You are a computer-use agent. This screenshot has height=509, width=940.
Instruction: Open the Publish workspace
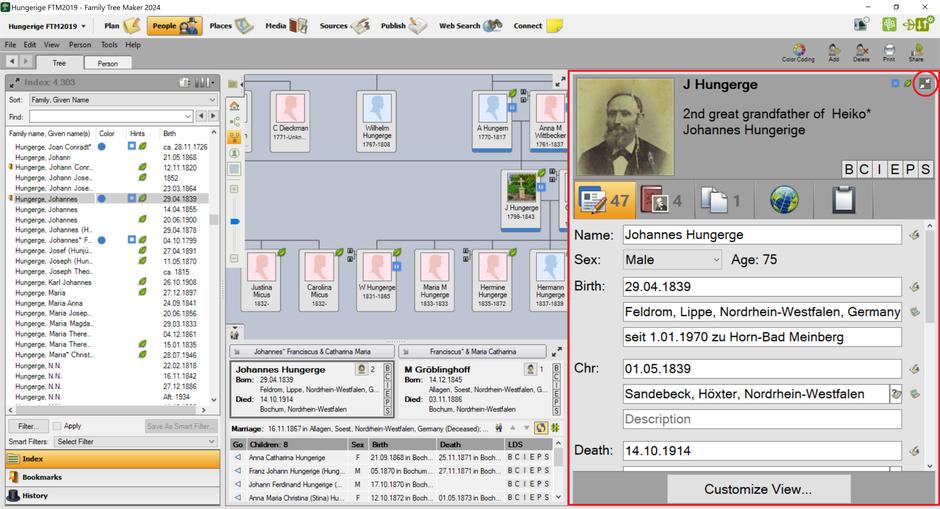tap(403, 26)
